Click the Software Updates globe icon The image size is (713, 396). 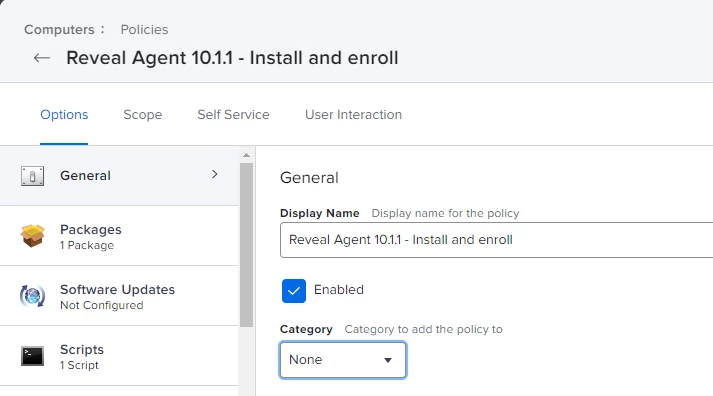32,296
